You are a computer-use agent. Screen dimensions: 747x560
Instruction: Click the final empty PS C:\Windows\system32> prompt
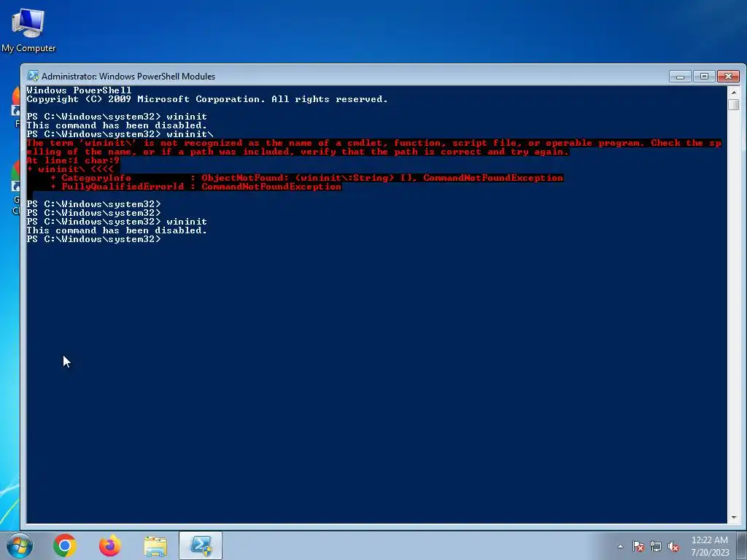pyautogui.click(x=94, y=239)
